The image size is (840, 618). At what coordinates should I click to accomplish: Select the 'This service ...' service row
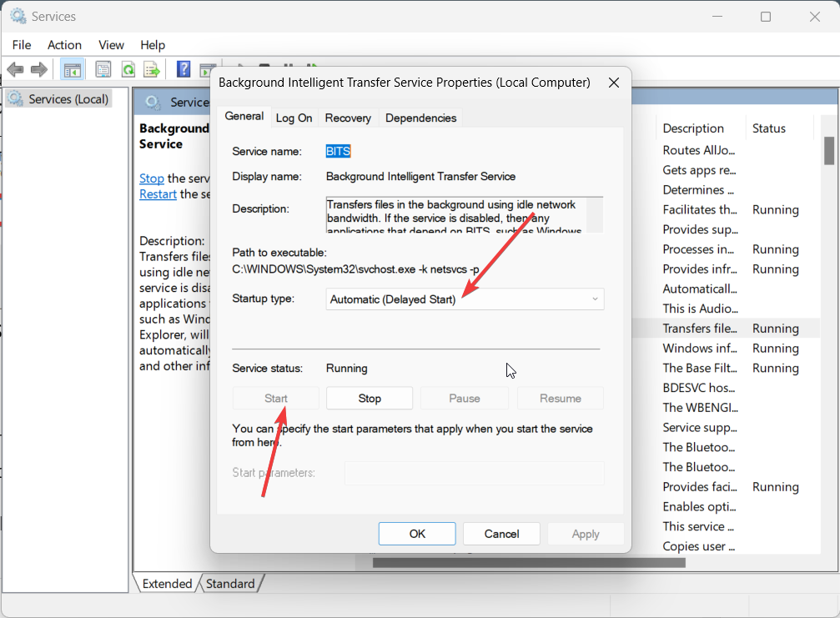[x=726, y=527]
